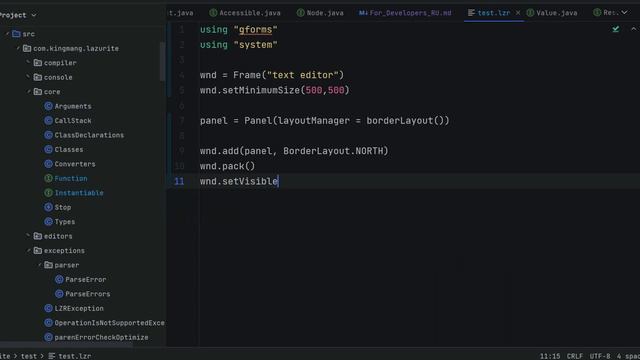Click the Function interface icon
The width and height of the screenshot is (640, 360).
(48, 178)
